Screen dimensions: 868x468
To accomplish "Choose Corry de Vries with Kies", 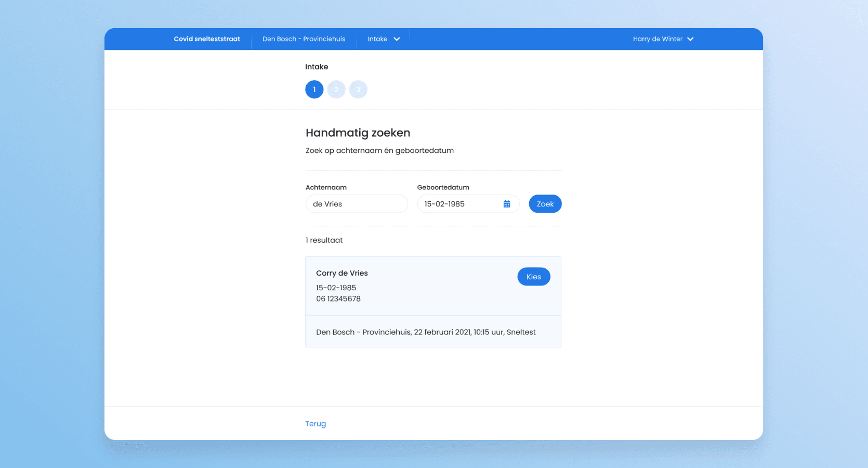I will (x=534, y=277).
